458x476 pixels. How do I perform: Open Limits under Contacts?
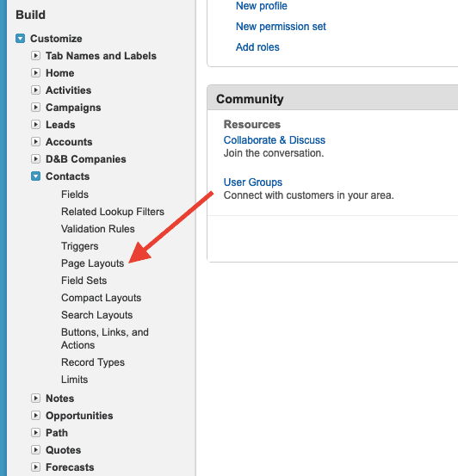pyautogui.click(x=75, y=380)
